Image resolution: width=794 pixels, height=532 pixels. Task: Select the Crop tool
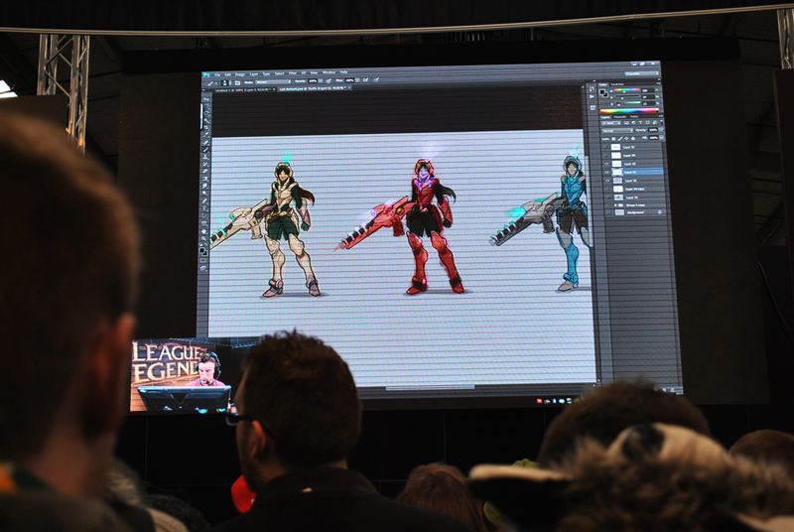(x=206, y=128)
